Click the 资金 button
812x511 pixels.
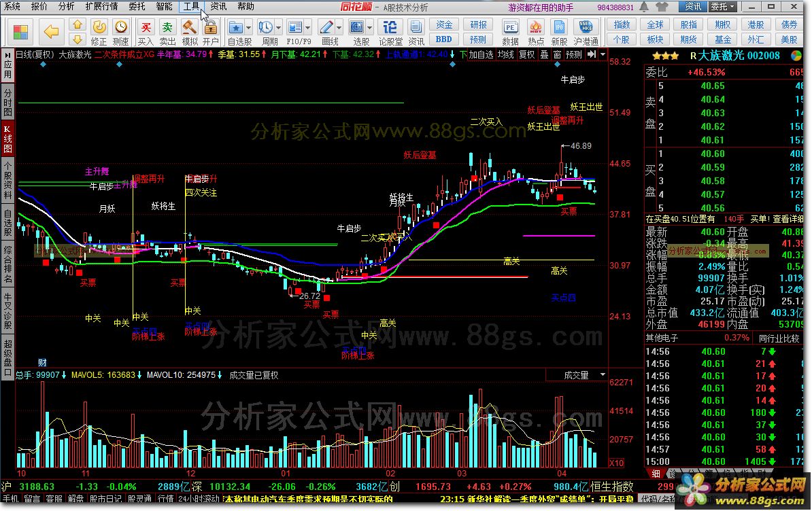(444, 24)
